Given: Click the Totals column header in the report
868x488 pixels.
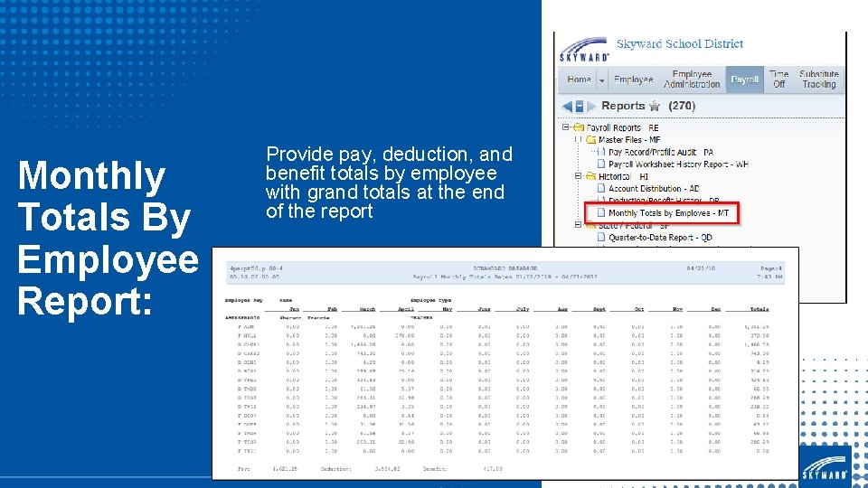Looking at the screenshot, I should [x=759, y=309].
